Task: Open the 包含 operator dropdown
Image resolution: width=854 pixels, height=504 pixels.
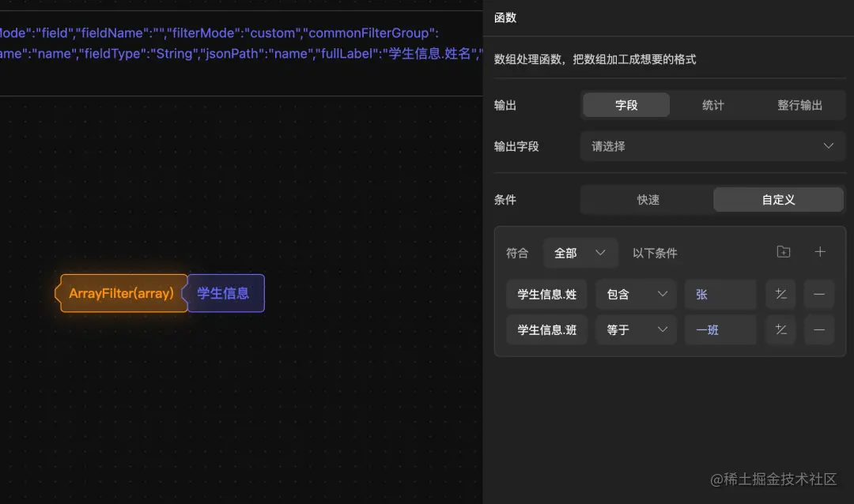Action: click(636, 293)
